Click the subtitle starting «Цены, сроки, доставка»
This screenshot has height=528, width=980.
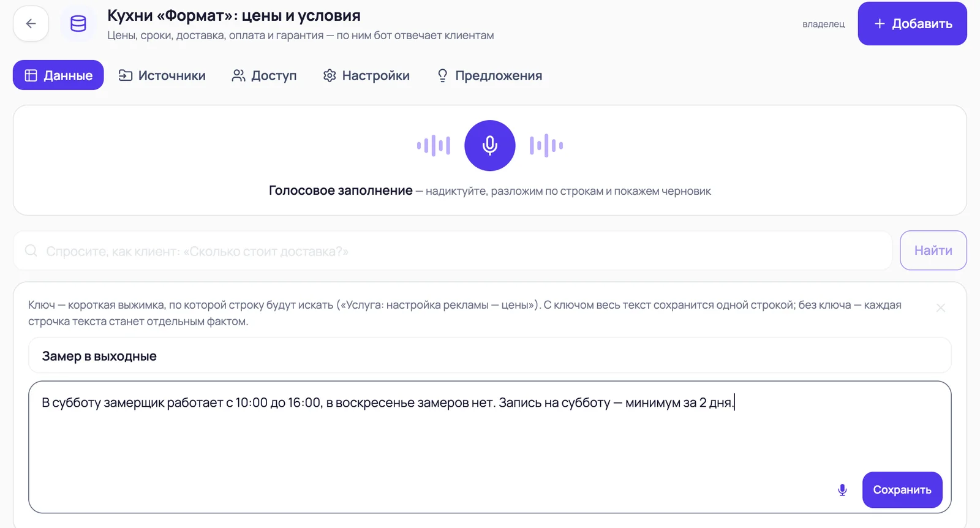pos(300,36)
